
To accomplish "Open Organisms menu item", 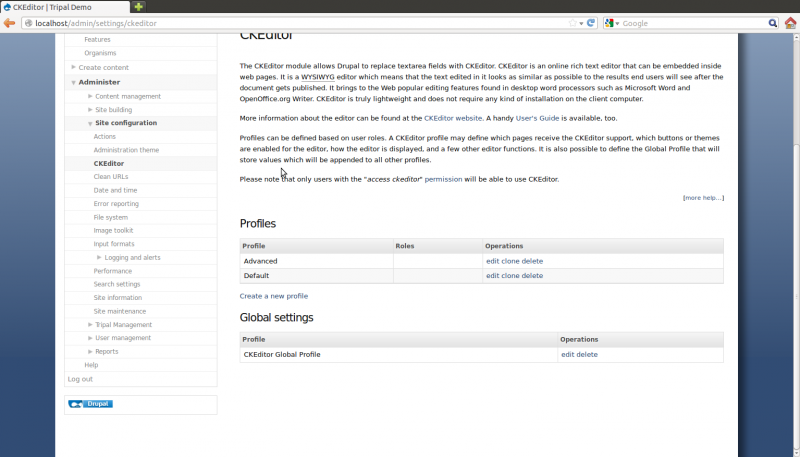I will (100, 53).
